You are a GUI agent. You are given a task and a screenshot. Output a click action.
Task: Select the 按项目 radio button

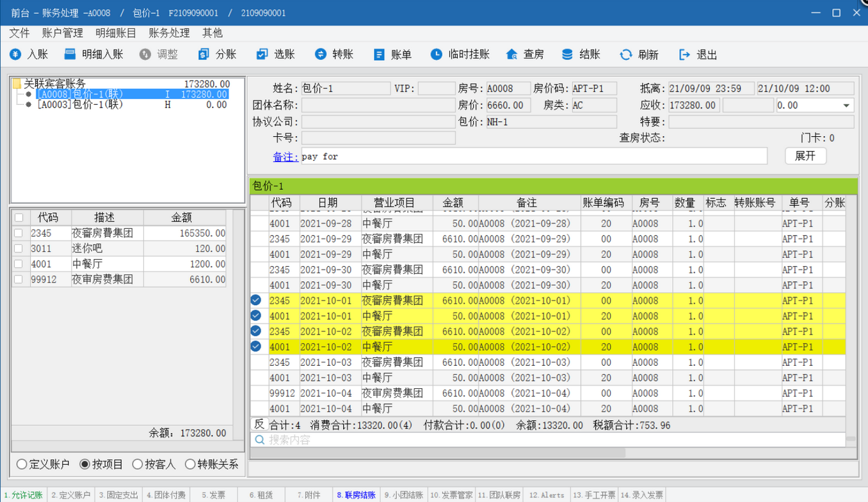click(x=84, y=464)
